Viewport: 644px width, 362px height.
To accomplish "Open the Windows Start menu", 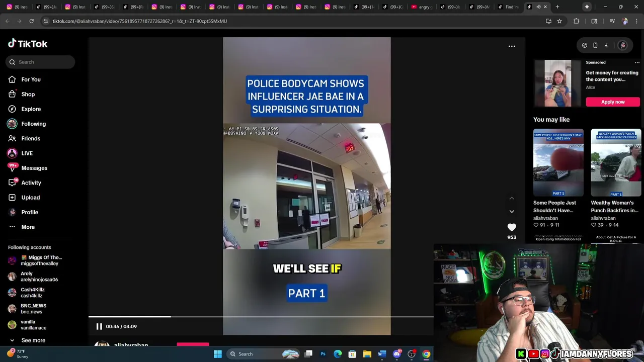I will (218, 354).
